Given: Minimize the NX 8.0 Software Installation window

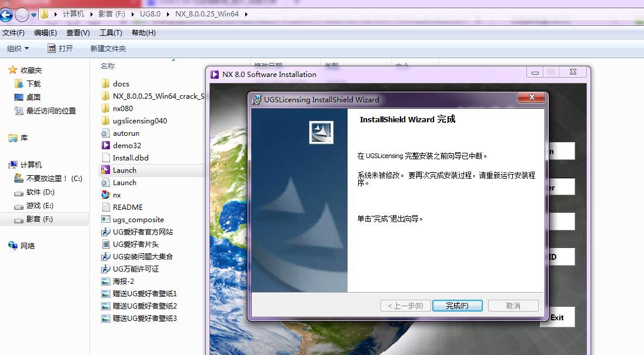Looking at the screenshot, I should coord(535,72).
